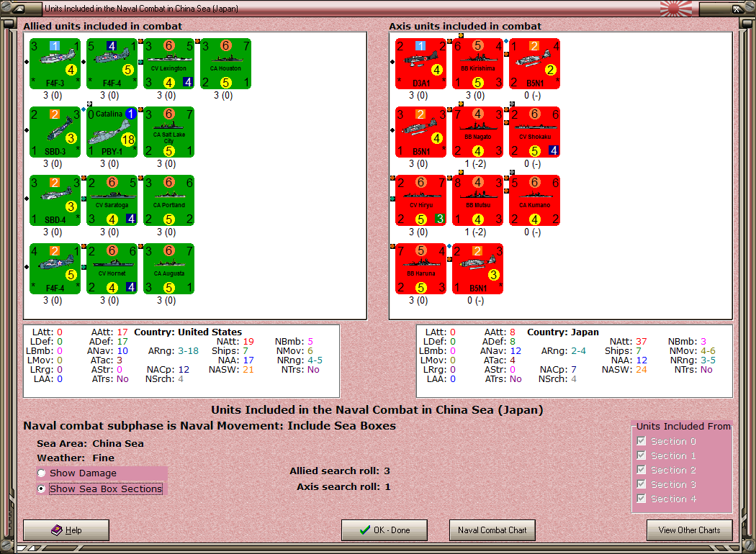Confirm with the OK - Done button
The width and height of the screenshot is (756, 554).
pos(384,530)
